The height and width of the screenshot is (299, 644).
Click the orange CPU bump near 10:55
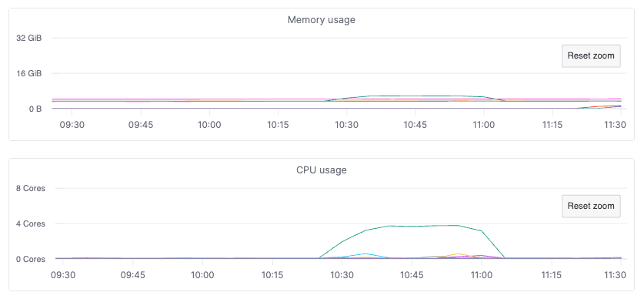(458, 254)
